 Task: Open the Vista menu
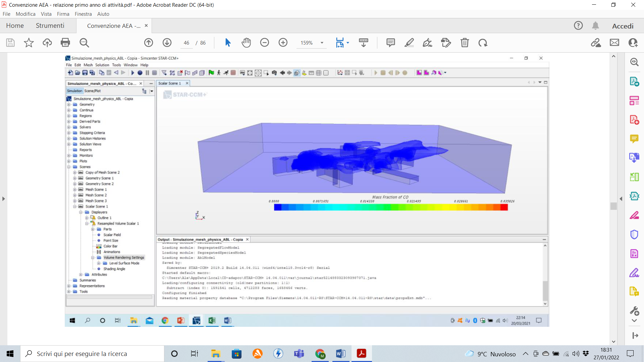46,14
